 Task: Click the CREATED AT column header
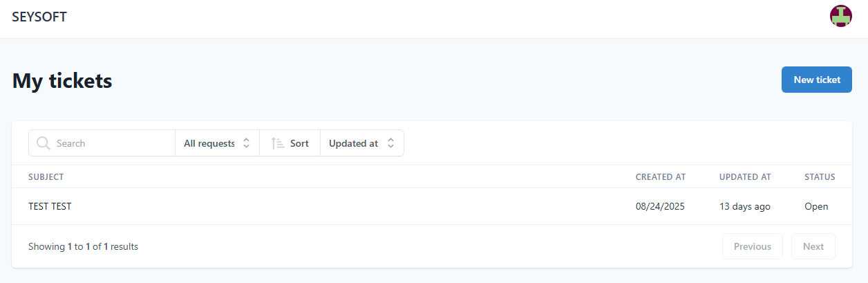point(660,177)
